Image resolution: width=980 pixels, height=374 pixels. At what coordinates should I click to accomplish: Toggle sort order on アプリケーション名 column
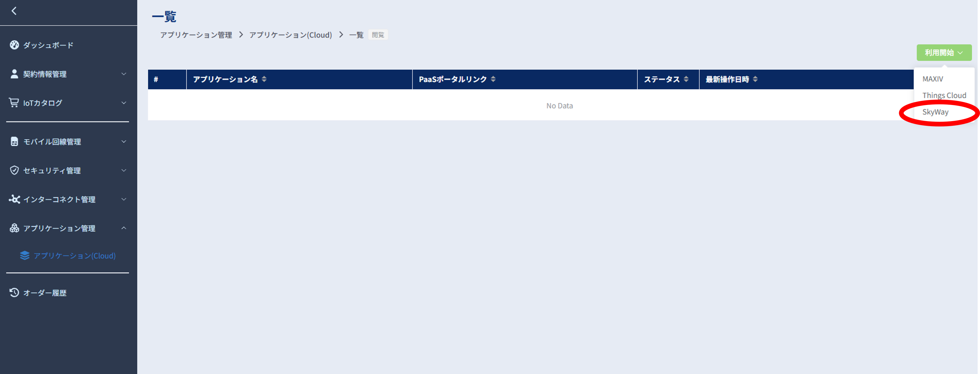(x=264, y=79)
